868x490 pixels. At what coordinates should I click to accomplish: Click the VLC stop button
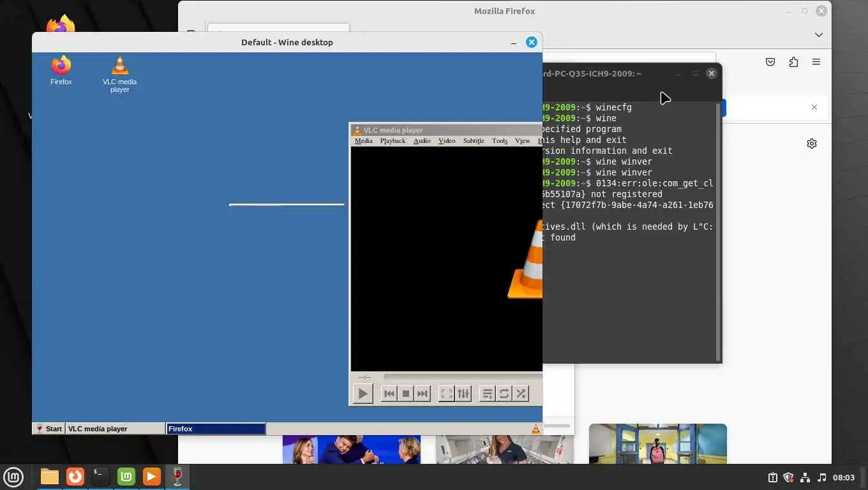(405, 394)
